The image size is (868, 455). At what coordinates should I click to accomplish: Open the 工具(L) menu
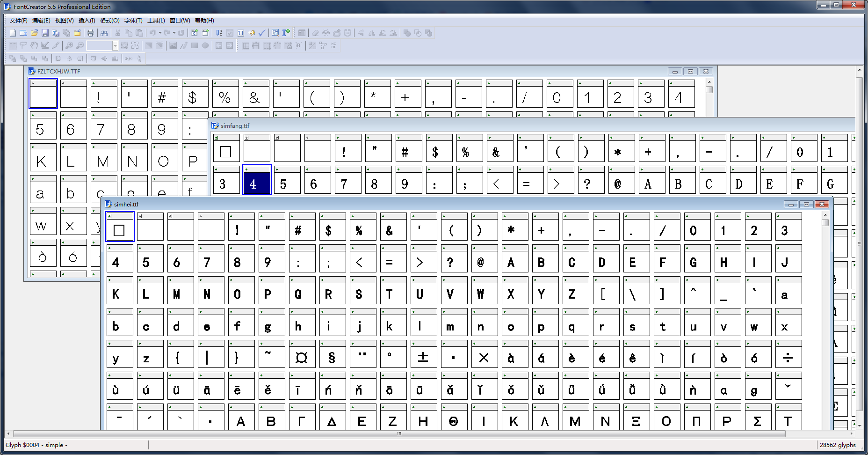pos(156,21)
